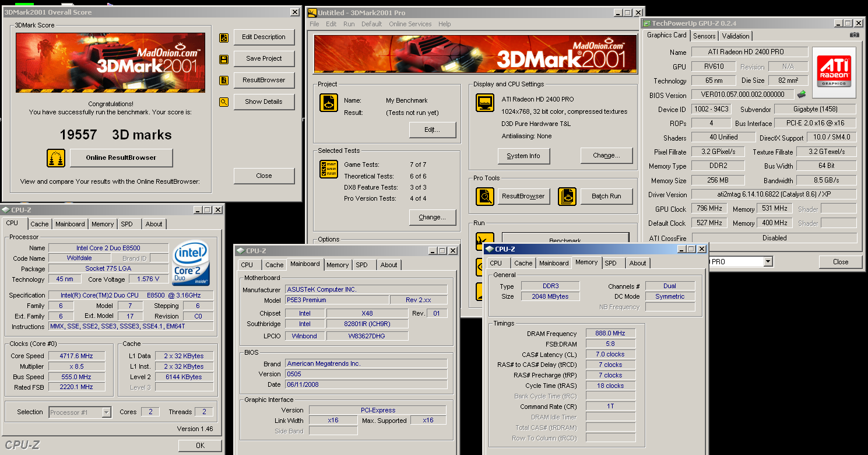Click the GPU-Z camera screenshot icon

pyautogui.click(x=854, y=35)
